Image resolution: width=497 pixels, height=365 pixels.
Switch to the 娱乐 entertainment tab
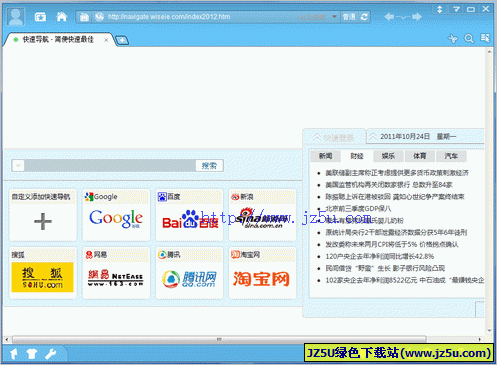[388, 156]
